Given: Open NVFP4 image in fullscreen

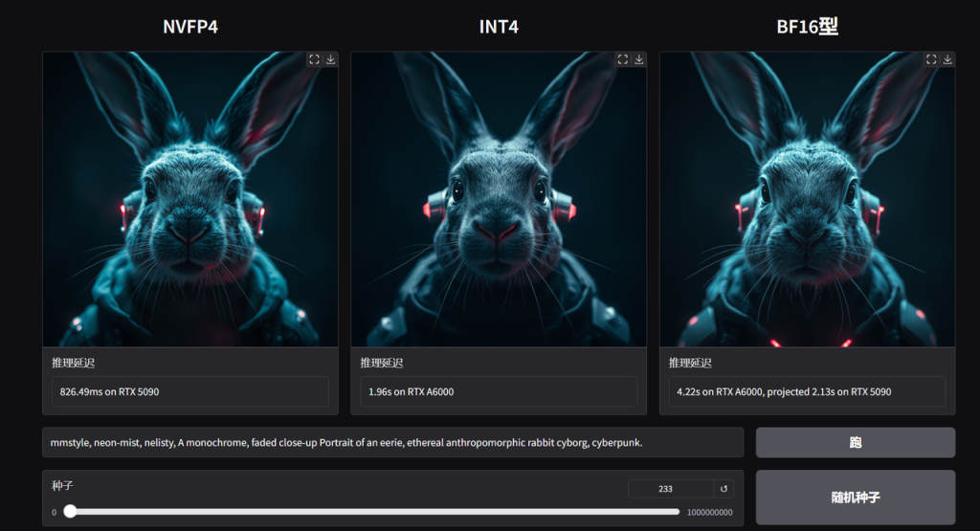Looking at the screenshot, I should (x=314, y=59).
